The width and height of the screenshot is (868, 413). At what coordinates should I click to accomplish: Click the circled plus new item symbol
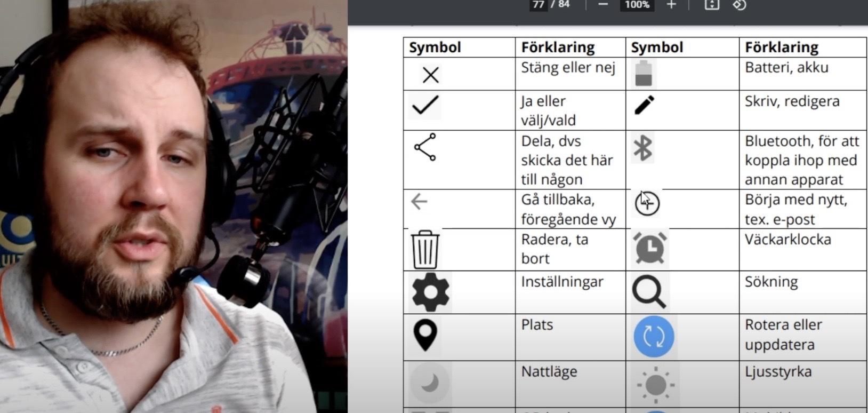(647, 203)
